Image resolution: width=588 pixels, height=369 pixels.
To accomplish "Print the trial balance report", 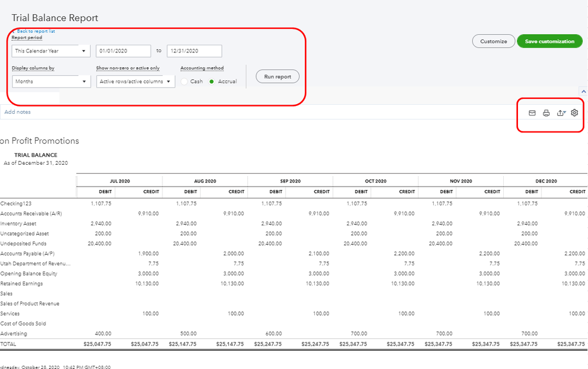I will (546, 113).
